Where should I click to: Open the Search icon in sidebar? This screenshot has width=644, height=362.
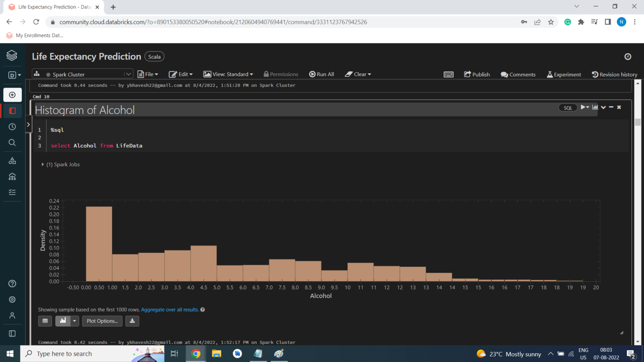[x=12, y=142]
